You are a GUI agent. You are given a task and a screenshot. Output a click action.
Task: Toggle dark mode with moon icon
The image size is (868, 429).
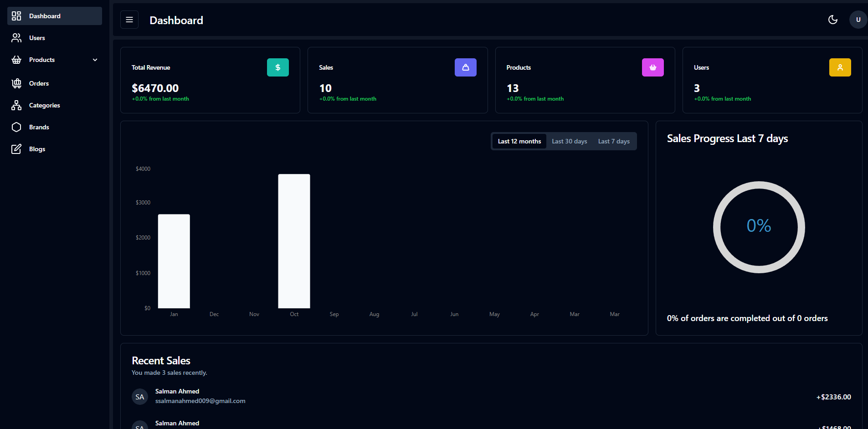coord(832,20)
